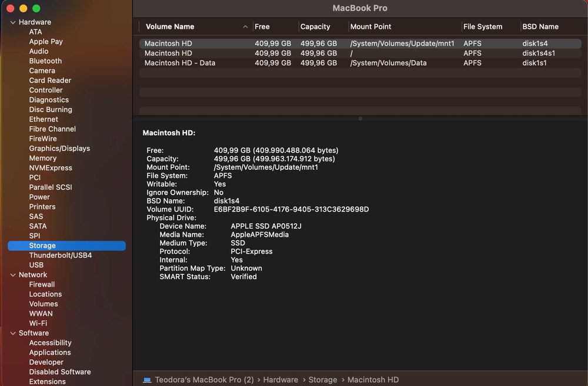Open the Audio hardware section

click(x=39, y=51)
